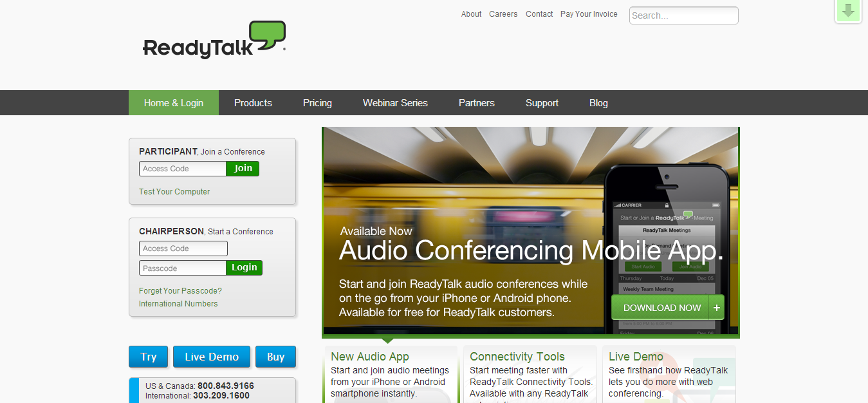
Task: Click the green Login button
Action: (244, 268)
